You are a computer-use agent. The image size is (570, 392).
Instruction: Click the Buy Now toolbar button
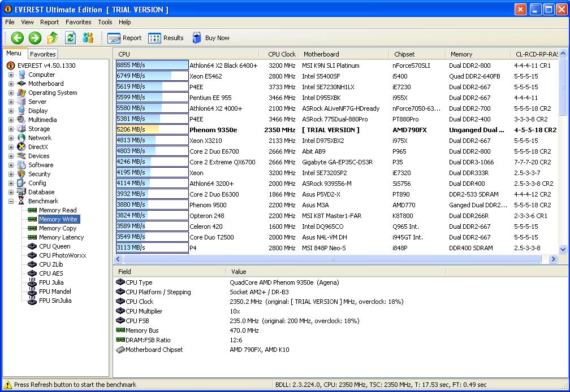(211, 38)
